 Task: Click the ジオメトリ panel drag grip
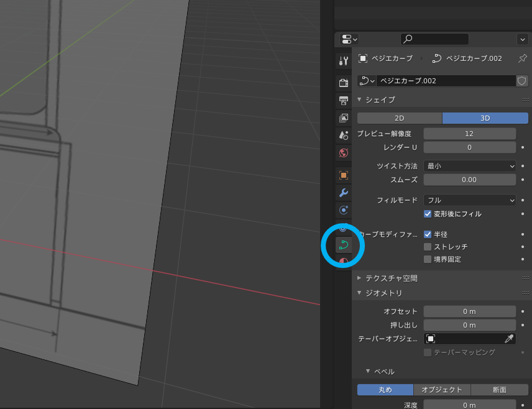pos(526,293)
